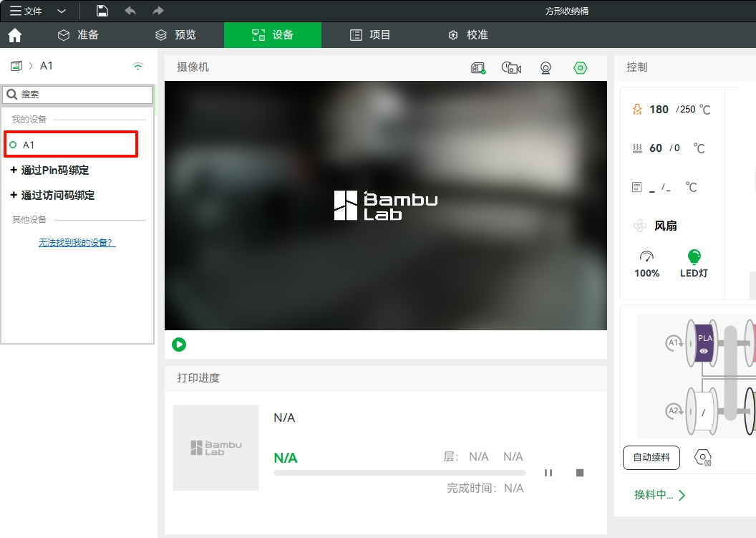Open the 项目 tab
The image size is (756, 538).
[370, 34]
